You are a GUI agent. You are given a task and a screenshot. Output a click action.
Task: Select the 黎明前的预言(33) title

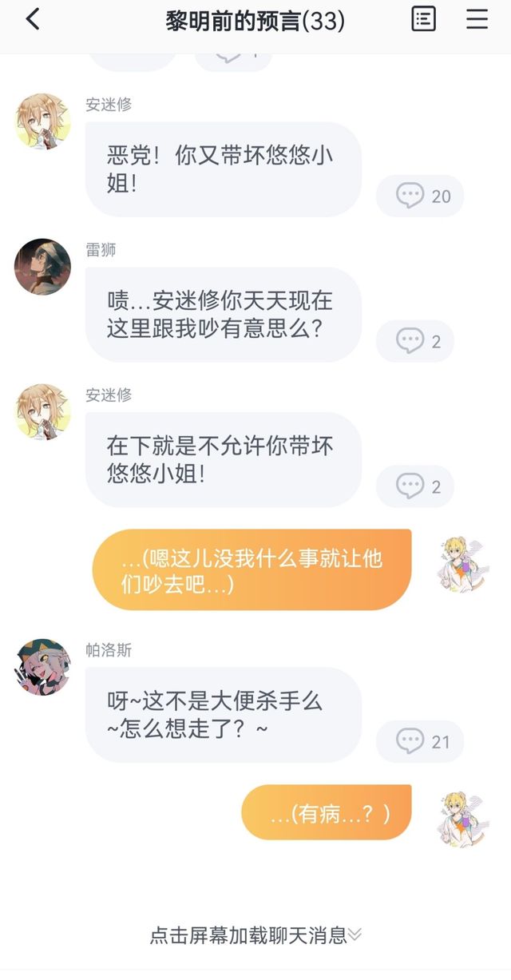[255, 21]
